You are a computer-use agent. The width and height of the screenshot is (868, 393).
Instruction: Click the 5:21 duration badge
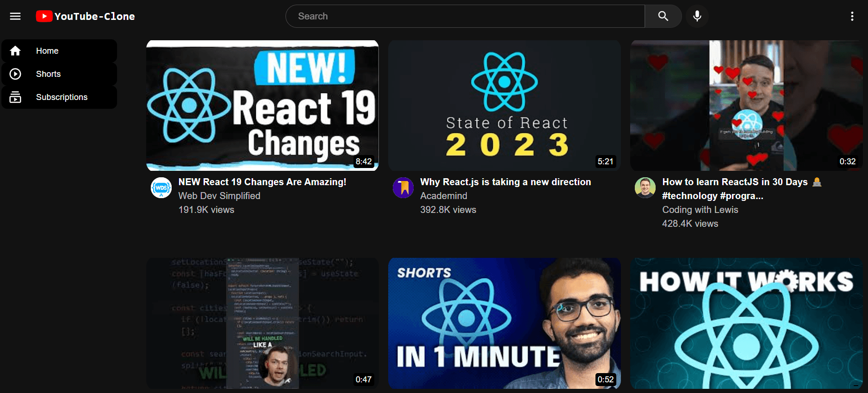(x=606, y=162)
